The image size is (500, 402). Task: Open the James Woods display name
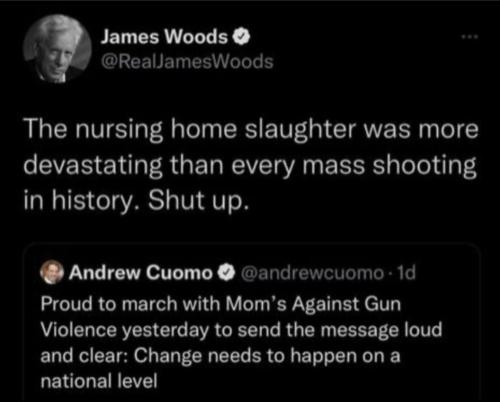[x=164, y=37]
